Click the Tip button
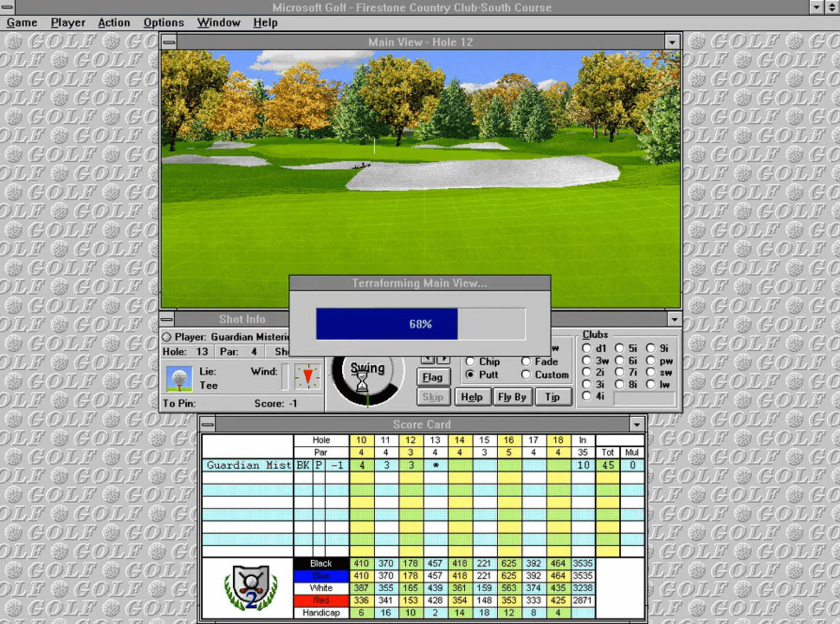The image size is (840, 624). 552,397
